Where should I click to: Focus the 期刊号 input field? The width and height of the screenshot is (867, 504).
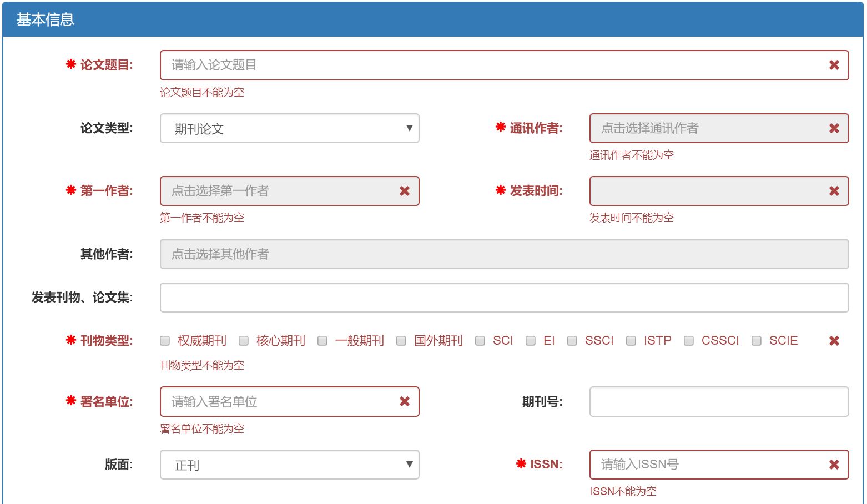719,402
